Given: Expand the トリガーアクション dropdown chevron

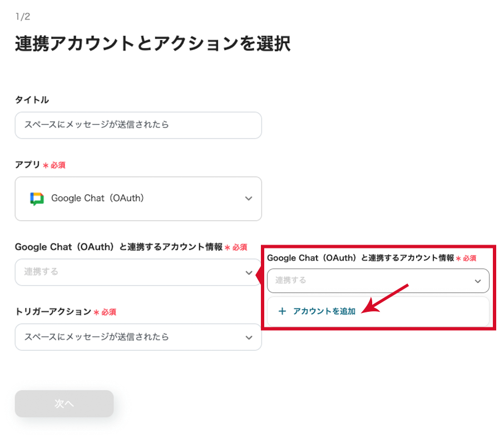Looking at the screenshot, I should point(249,337).
